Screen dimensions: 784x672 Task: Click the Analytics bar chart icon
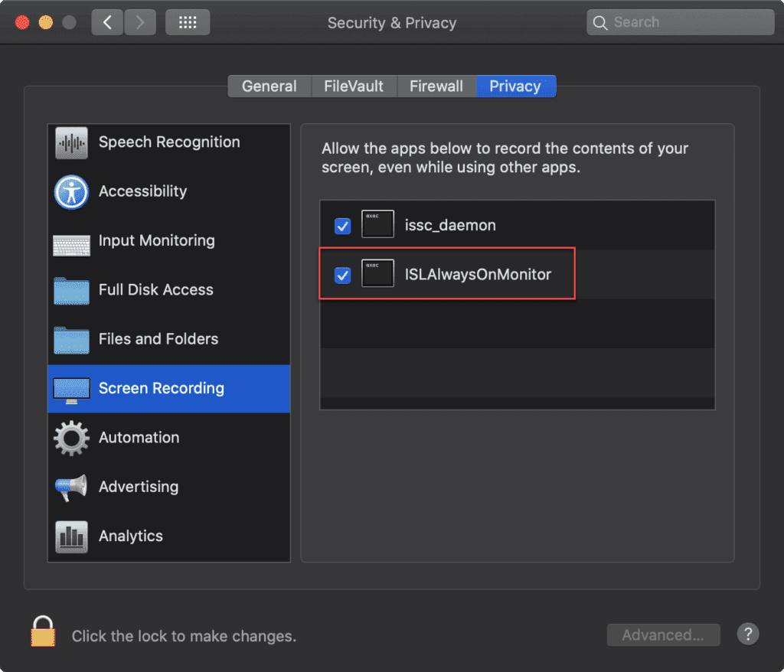pos(71,537)
